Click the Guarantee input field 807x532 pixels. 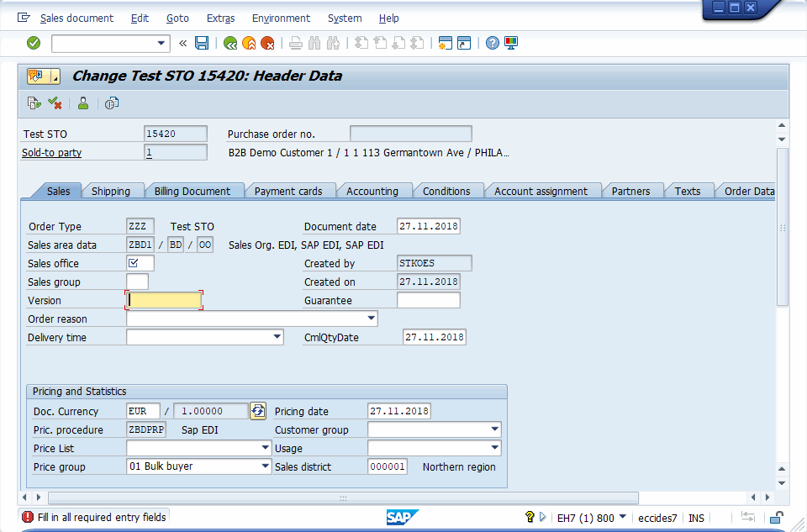tap(429, 300)
